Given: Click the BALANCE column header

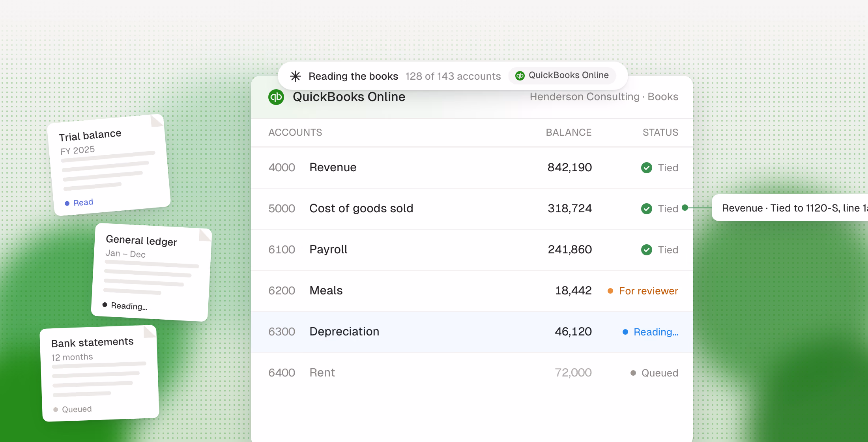Looking at the screenshot, I should (x=569, y=133).
